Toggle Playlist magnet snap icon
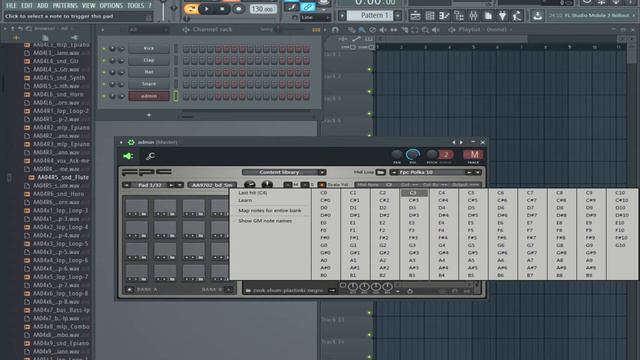This screenshot has width=640, height=360. tap(335, 29)
